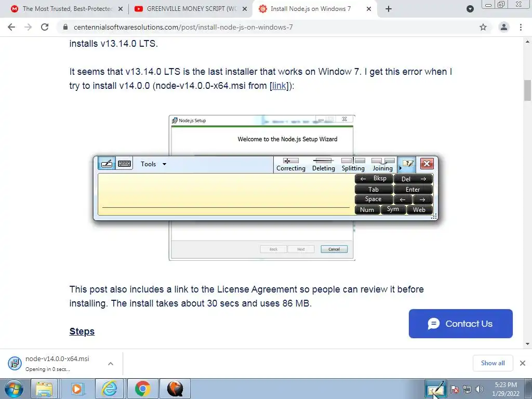The image size is (532, 399).
Task: Expand the arrow next to Joining
Action: tap(400, 168)
